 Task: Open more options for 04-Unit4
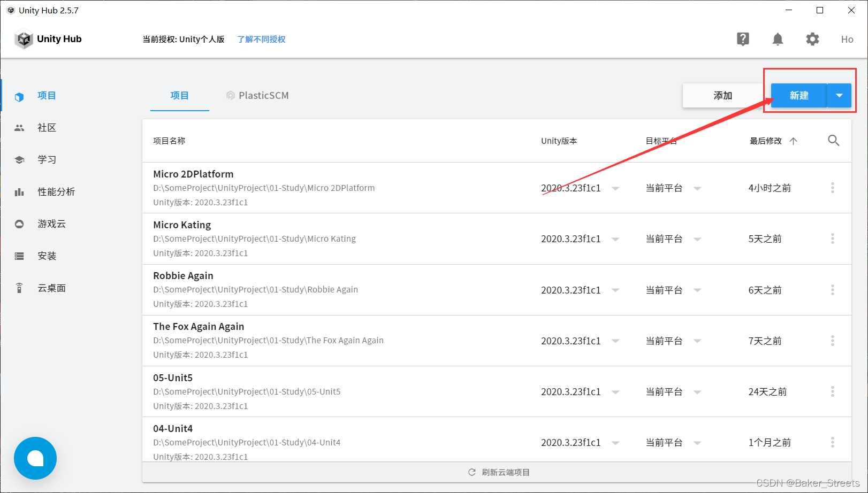point(833,442)
